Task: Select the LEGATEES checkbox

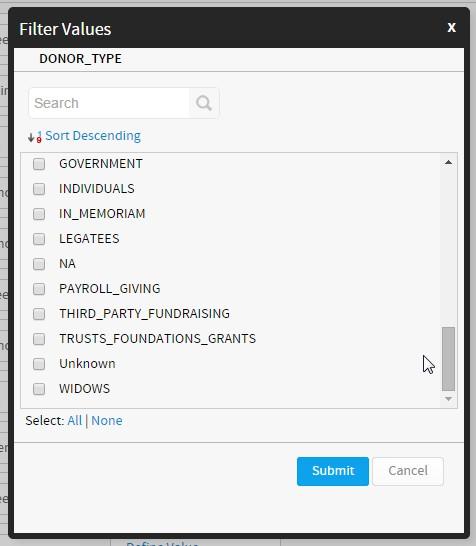Action: (39, 239)
